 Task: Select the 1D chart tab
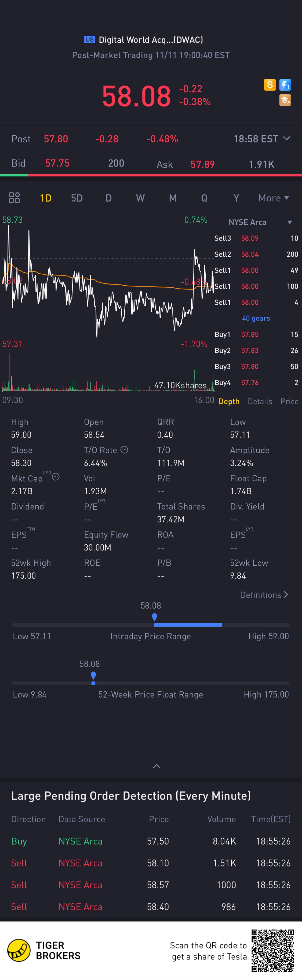pyautogui.click(x=46, y=198)
